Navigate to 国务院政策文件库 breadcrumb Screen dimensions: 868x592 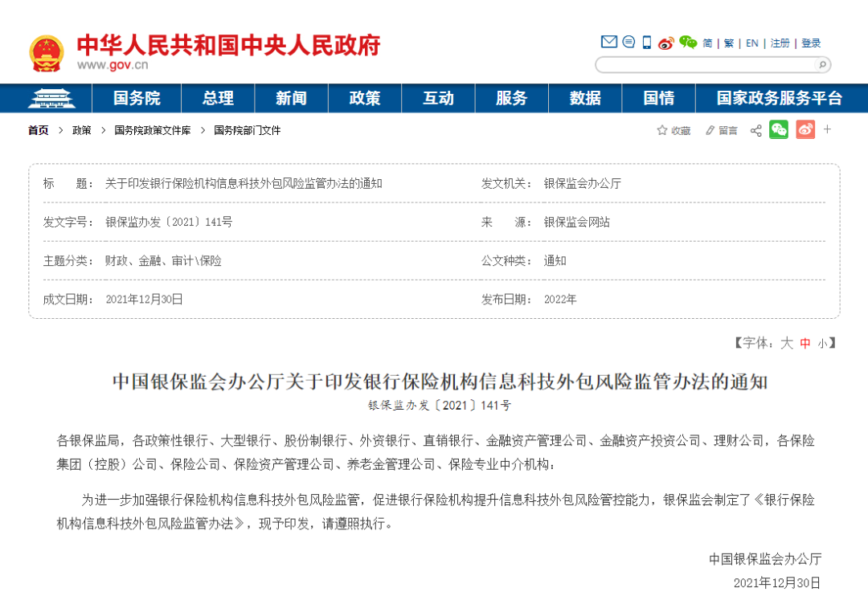pyautogui.click(x=152, y=130)
